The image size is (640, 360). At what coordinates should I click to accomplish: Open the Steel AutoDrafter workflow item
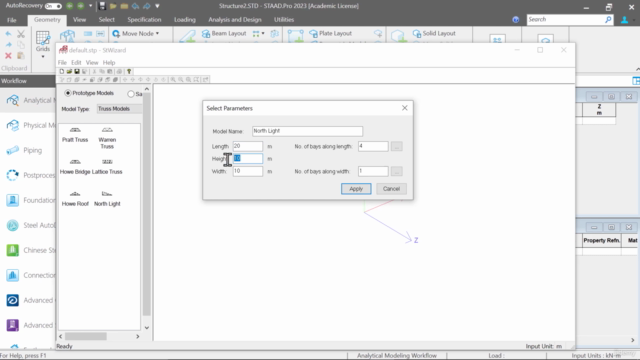(x=28, y=225)
